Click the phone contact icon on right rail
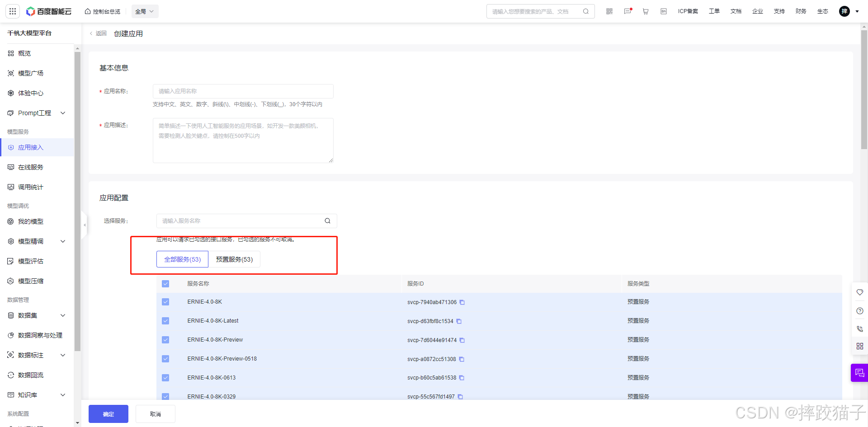The width and height of the screenshot is (868, 427). pyautogui.click(x=860, y=329)
